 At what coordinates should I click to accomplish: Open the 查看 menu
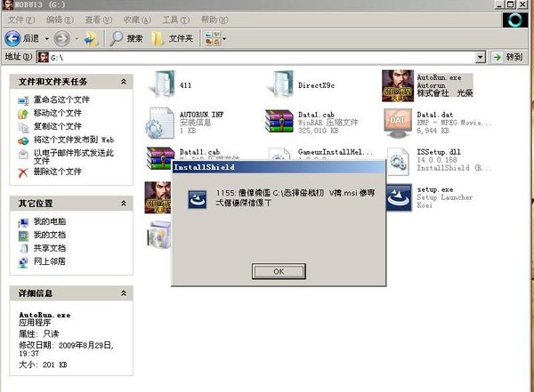coord(98,20)
